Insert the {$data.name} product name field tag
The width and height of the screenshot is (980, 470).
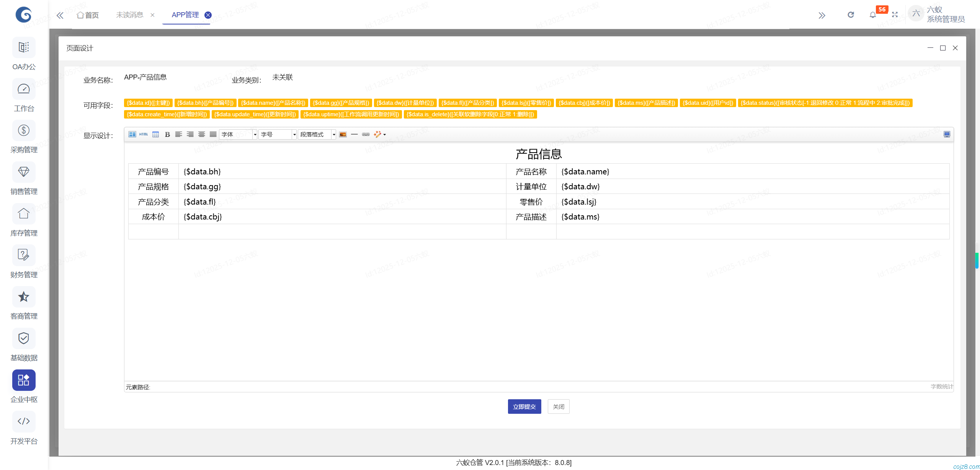273,103
